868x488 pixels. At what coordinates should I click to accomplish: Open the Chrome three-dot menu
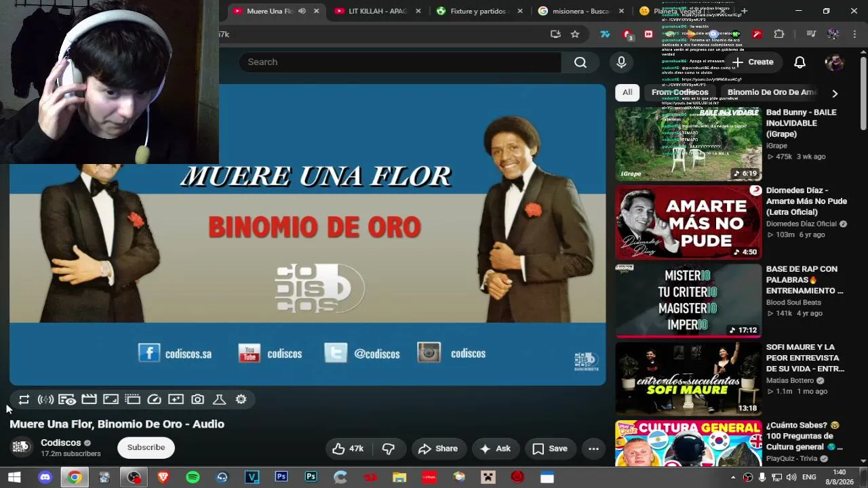tap(854, 34)
